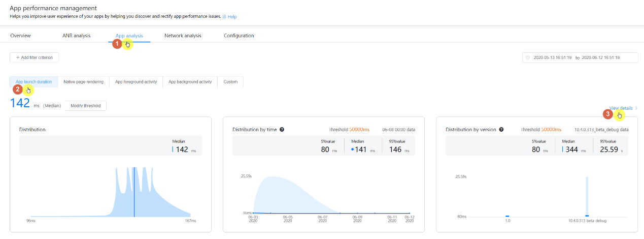Select Native page rendering metric tab

click(x=83, y=81)
